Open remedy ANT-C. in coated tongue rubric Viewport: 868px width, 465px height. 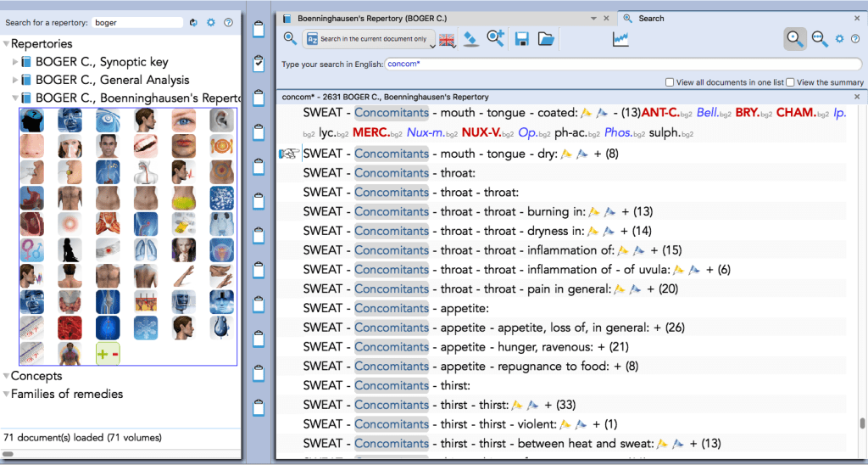[659, 113]
